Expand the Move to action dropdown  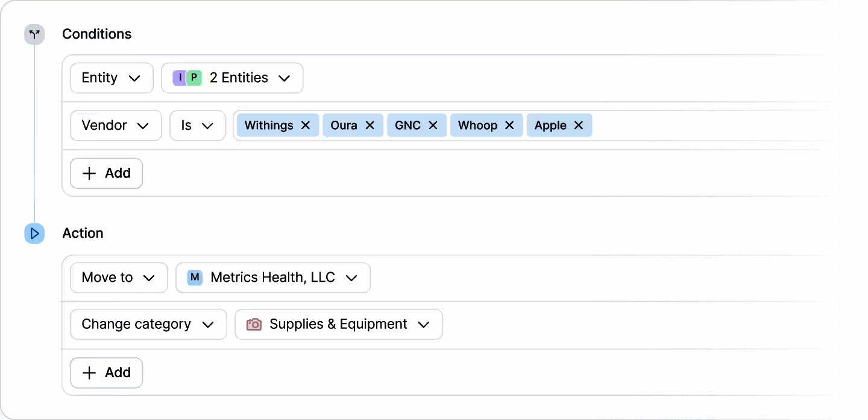118,278
